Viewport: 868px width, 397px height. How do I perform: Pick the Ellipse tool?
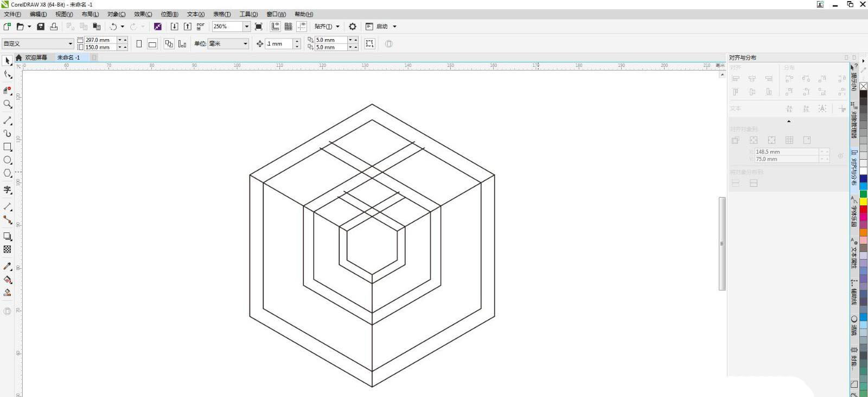pos(8,160)
